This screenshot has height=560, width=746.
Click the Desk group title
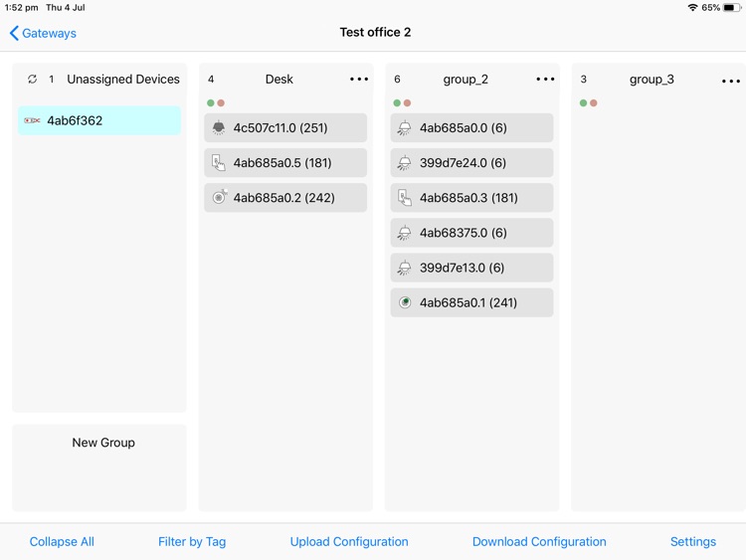pos(280,79)
